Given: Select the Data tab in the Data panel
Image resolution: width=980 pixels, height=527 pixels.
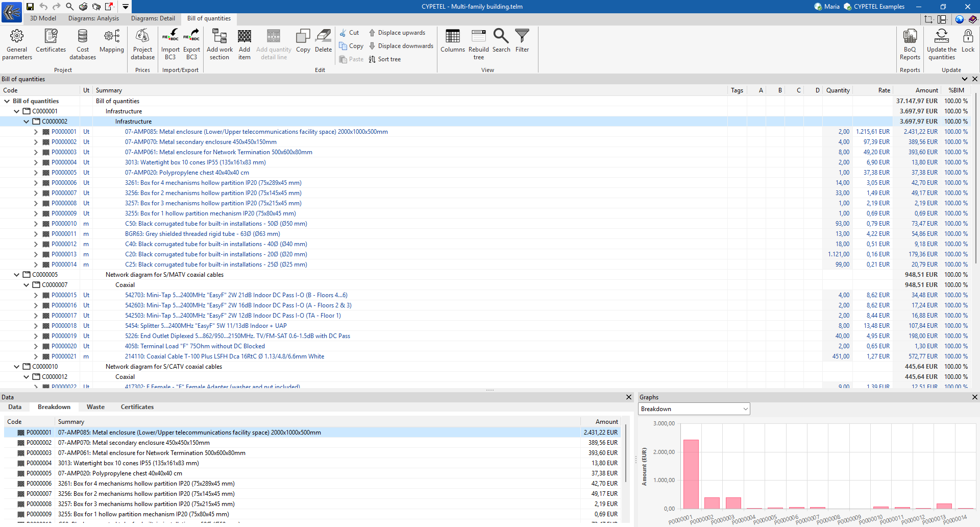Looking at the screenshot, I should [15, 407].
